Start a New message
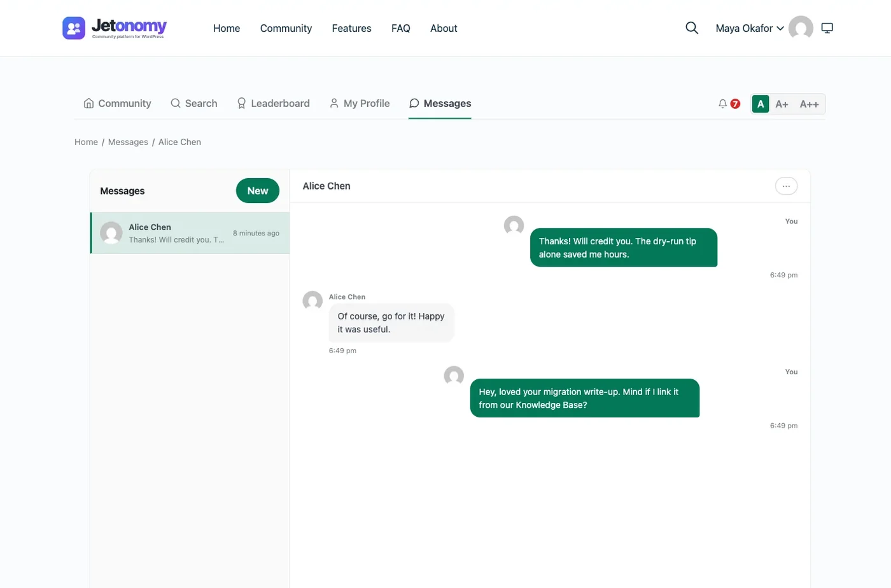 click(x=258, y=191)
